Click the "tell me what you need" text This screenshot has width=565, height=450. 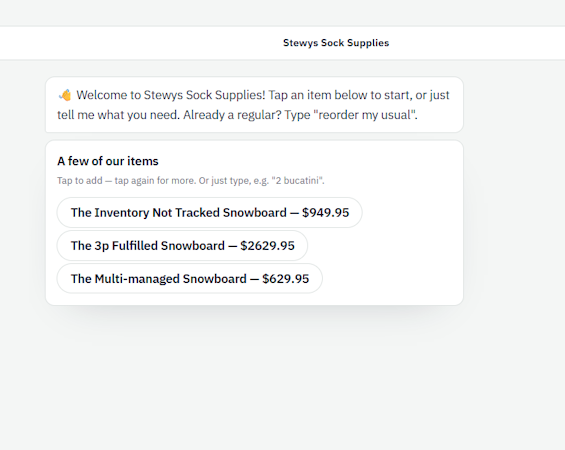[x=117, y=115]
